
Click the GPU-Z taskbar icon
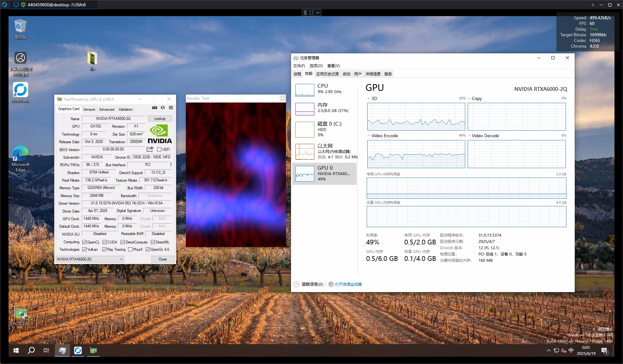pyautogui.click(x=93, y=350)
